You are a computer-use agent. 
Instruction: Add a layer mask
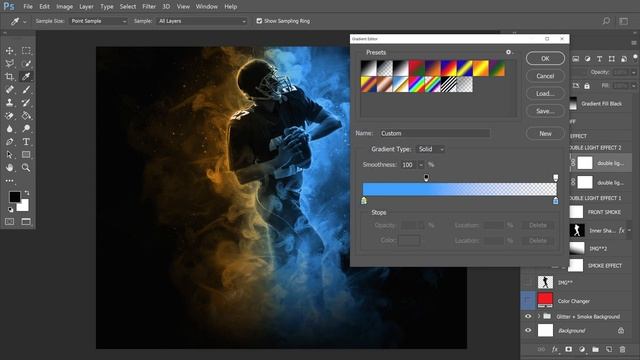[569, 349]
